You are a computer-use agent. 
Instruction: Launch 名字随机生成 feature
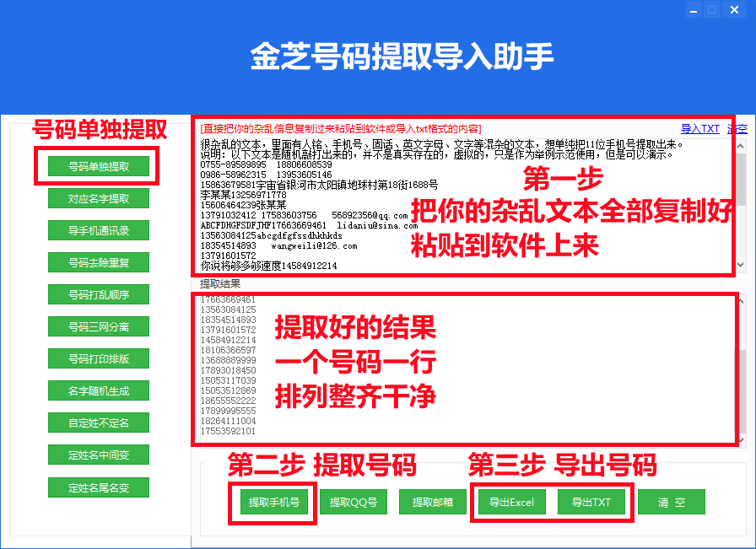pyautogui.click(x=99, y=391)
